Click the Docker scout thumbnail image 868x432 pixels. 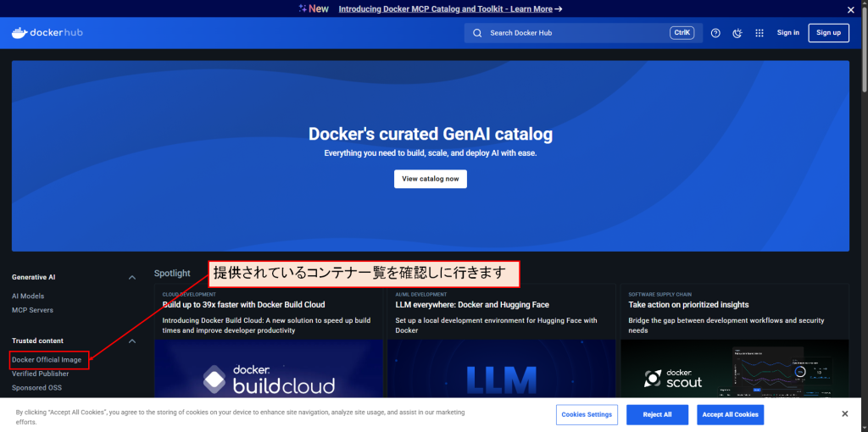[x=735, y=368]
